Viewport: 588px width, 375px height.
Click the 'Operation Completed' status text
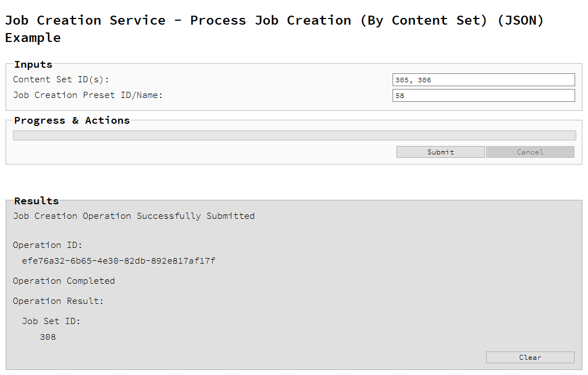point(64,281)
